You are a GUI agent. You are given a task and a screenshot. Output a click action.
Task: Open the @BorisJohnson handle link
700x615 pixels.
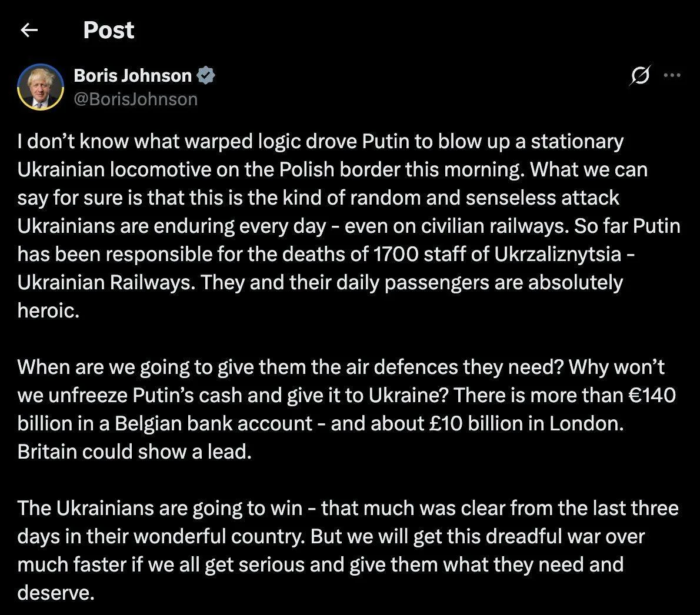click(x=135, y=99)
